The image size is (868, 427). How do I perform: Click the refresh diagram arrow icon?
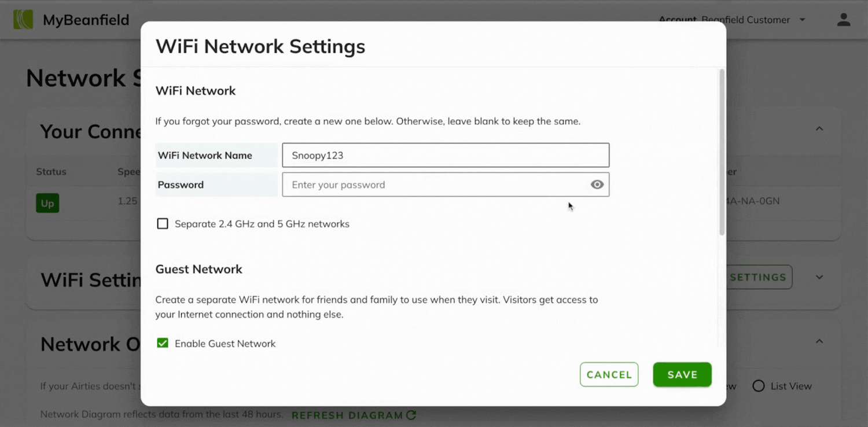tap(411, 415)
